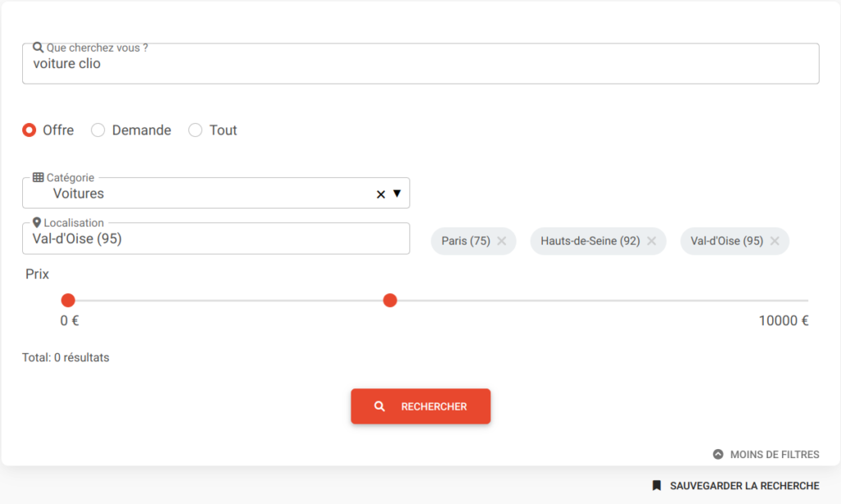The height and width of the screenshot is (504, 841).
Task: Click the bookmark icon for saving search
Action: [x=656, y=485]
